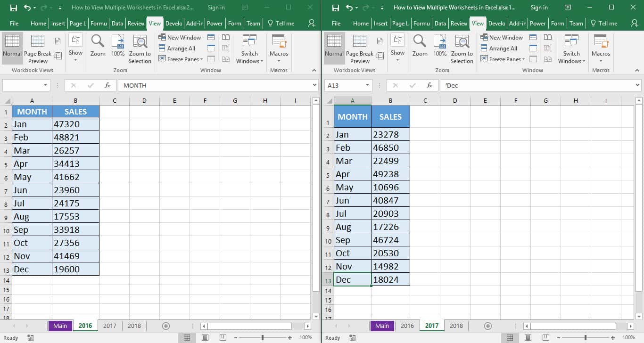Choose Zoom to Selection in right window
Screen dimensions: 644x343
point(462,49)
